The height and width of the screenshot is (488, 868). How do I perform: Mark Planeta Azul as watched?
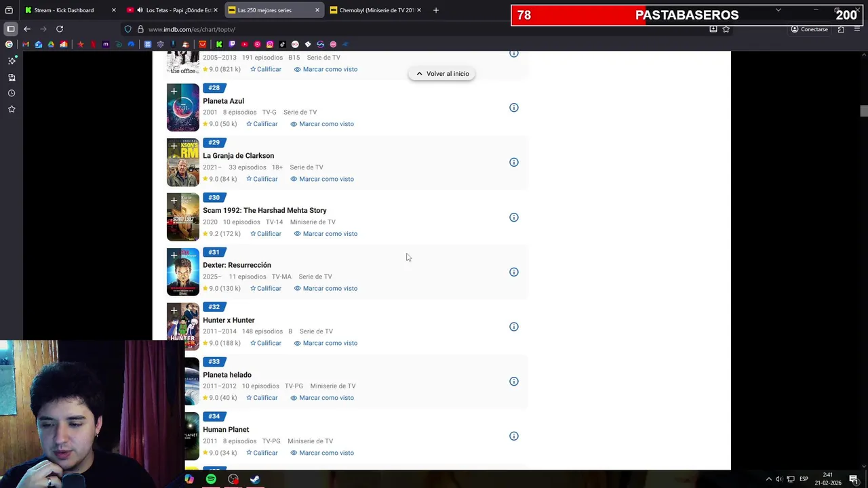point(322,124)
